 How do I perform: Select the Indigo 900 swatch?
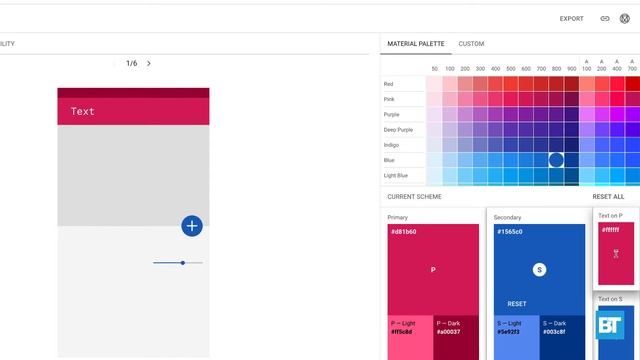click(571, 145)
